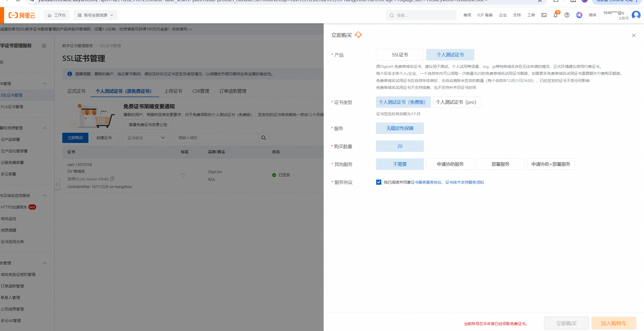
Task: Open the cloud shell terminal icon
Action: pos(544,15)
